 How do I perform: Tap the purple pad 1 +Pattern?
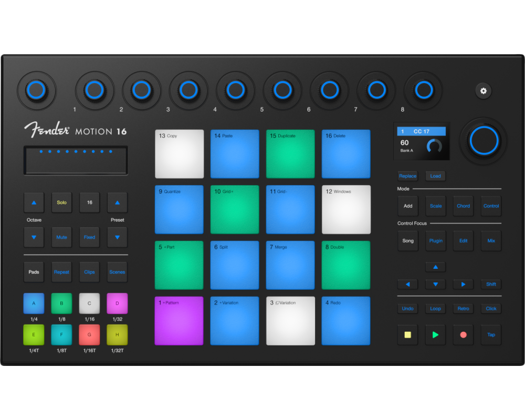[179, 321]
